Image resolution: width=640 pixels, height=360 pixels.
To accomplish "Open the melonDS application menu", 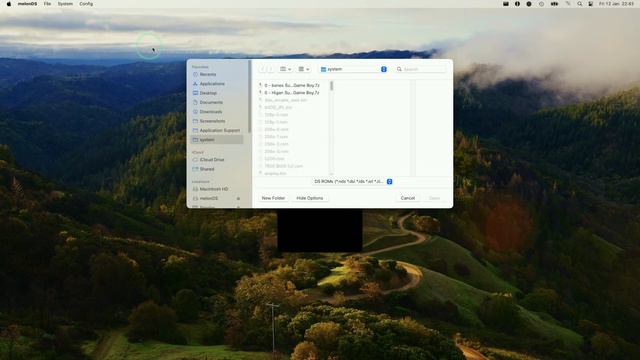I will [x=27, y=4].
